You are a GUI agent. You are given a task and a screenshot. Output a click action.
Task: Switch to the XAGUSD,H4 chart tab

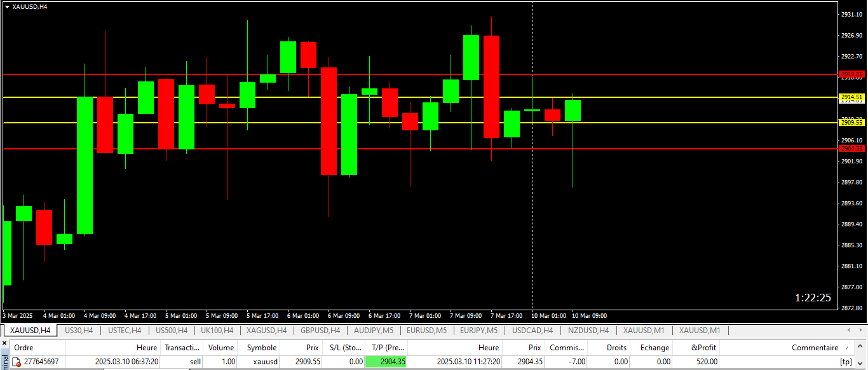pyautogui.click(x=266, y=331)
